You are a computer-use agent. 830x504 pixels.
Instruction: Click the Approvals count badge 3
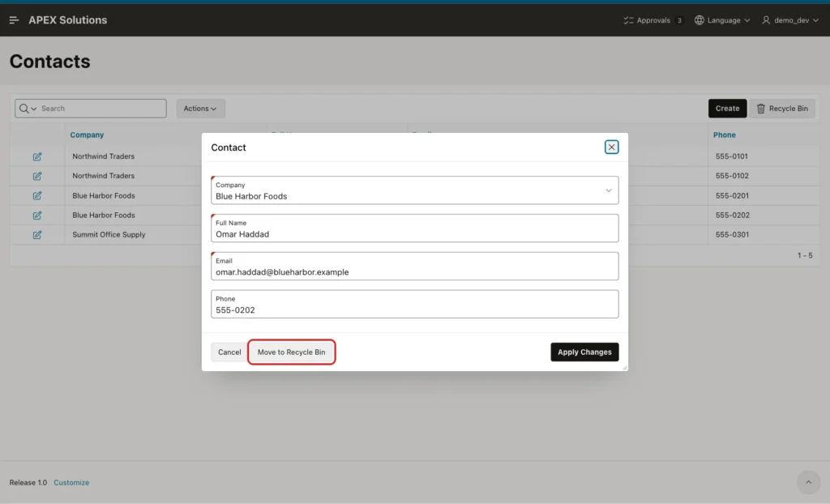point(679,20)
